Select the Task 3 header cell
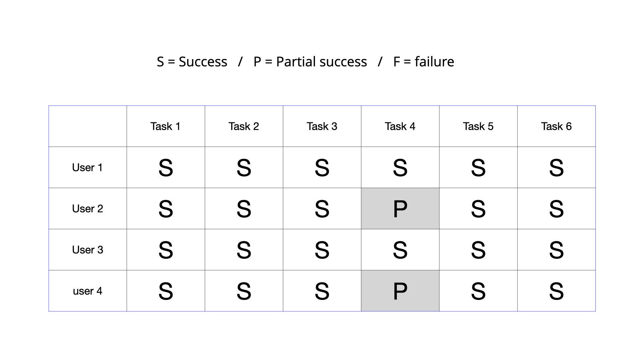644x362 pixels. pos(322,126)
